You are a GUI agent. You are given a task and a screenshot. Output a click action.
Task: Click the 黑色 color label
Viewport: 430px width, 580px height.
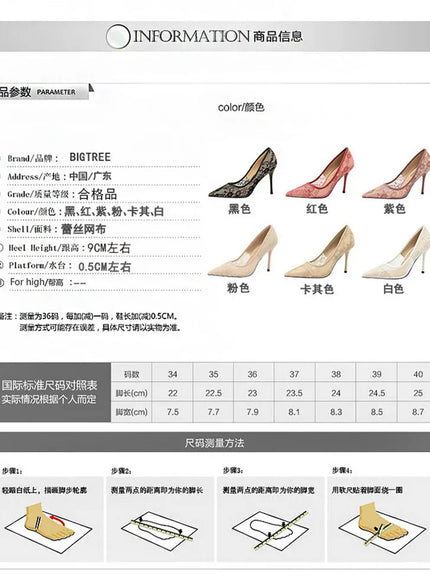click(239, 209)
